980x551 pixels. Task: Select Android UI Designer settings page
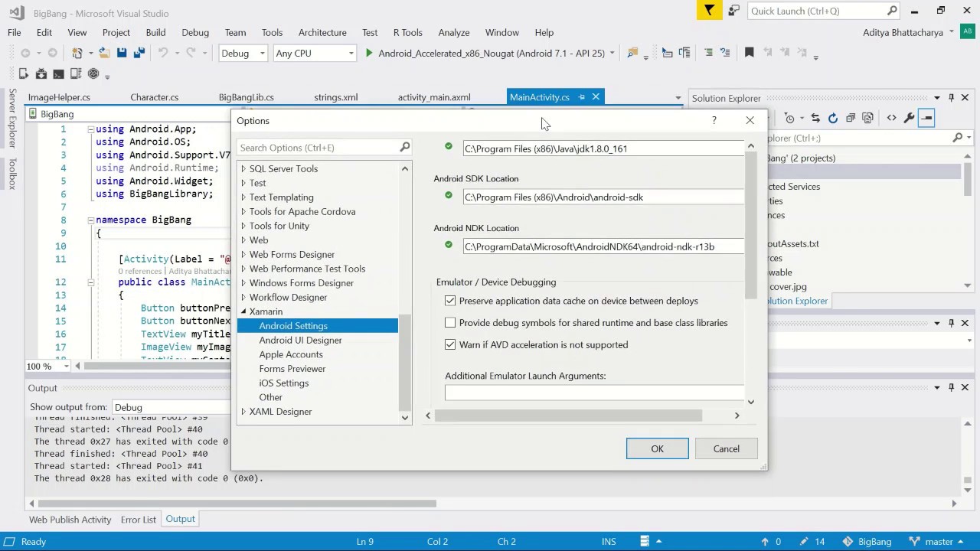[300, 340]
